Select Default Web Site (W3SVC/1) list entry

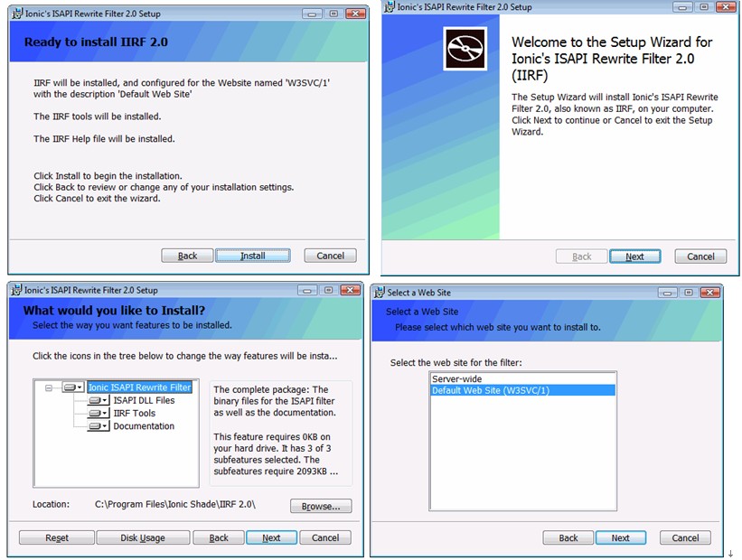click(523, 390)
